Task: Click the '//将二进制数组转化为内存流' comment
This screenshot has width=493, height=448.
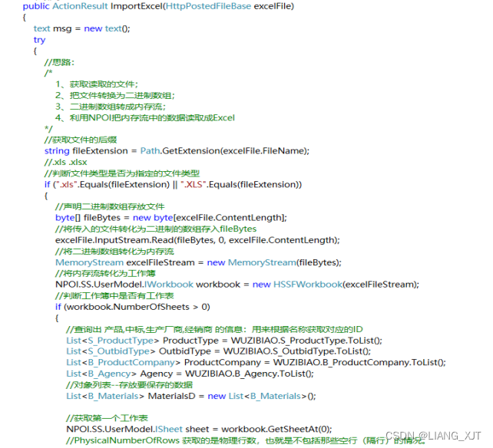Action: pyautogui.click(x=114, y=252)
